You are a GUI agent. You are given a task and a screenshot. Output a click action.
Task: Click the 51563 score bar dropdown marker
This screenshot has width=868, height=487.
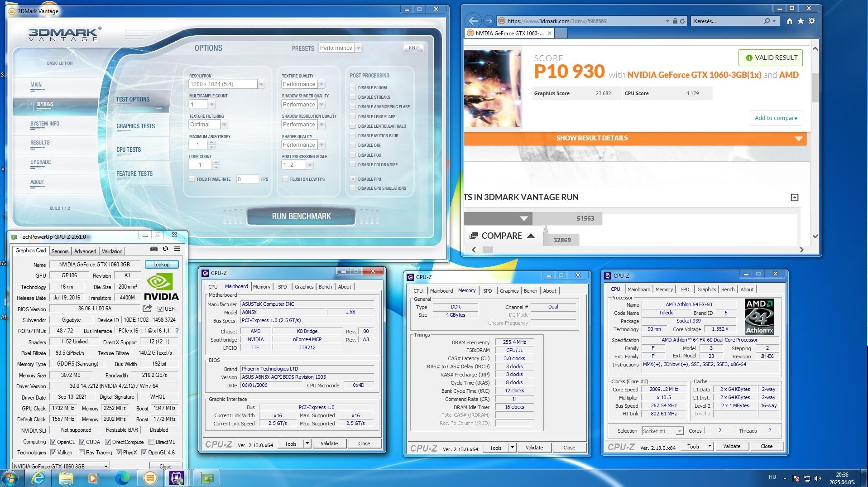click(524, 218)
